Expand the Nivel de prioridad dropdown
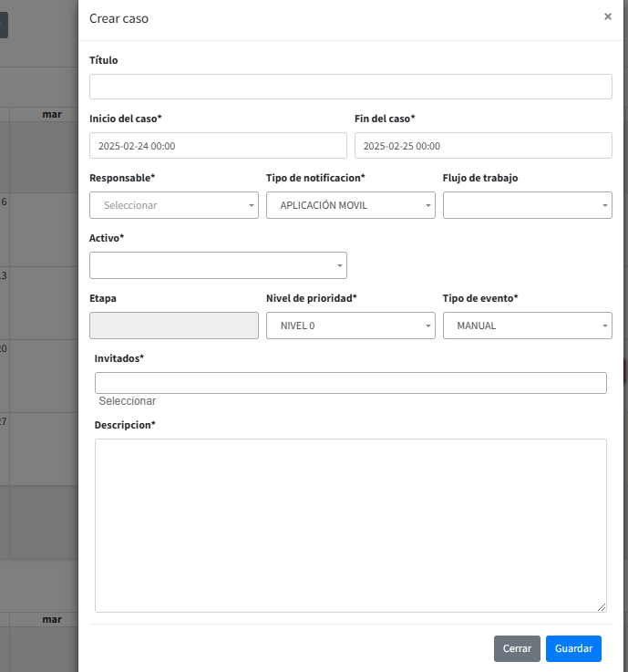This screenshot has width=628, height=672. 350,326
